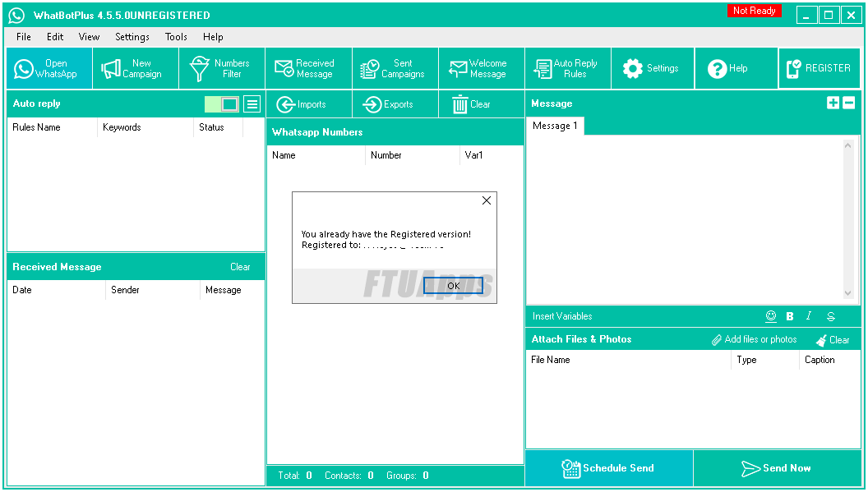Open the Help toolbar button
868x492 pixels.
736,69
